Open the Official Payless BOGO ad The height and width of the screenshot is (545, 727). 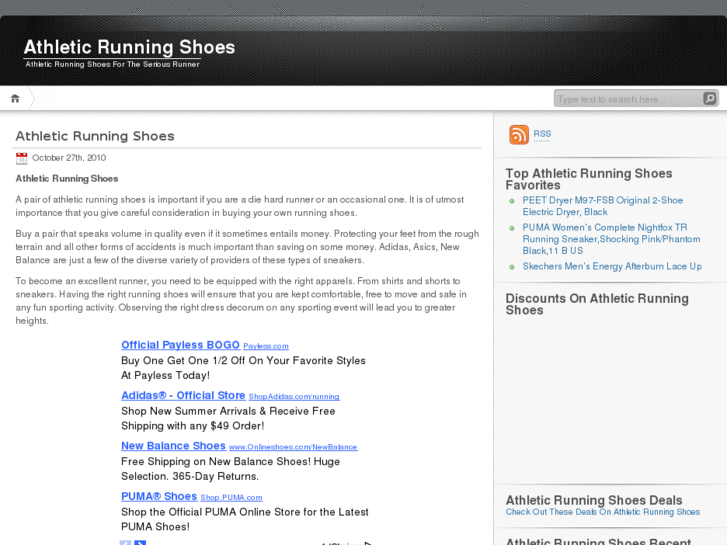180,345
